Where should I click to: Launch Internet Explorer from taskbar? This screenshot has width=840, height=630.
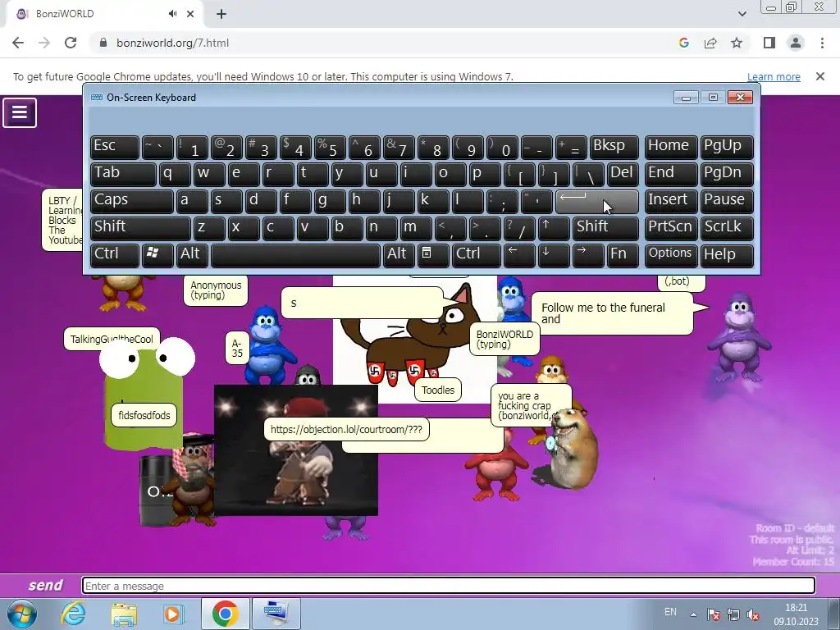(x=73, y=614)
